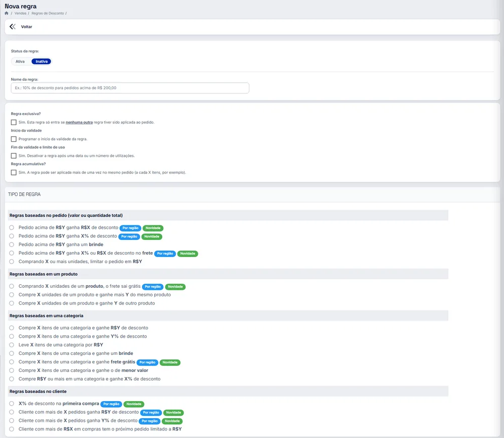504x438 pixels.
Task: Click 'Regras baseadas no pedido' heading
Action: [66, 215]
